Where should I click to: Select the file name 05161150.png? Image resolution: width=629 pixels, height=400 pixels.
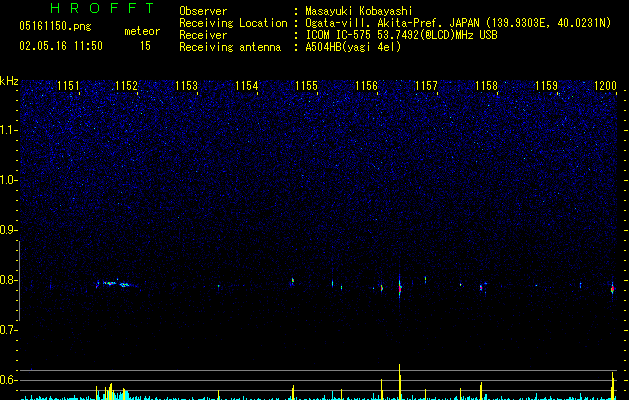55,26
